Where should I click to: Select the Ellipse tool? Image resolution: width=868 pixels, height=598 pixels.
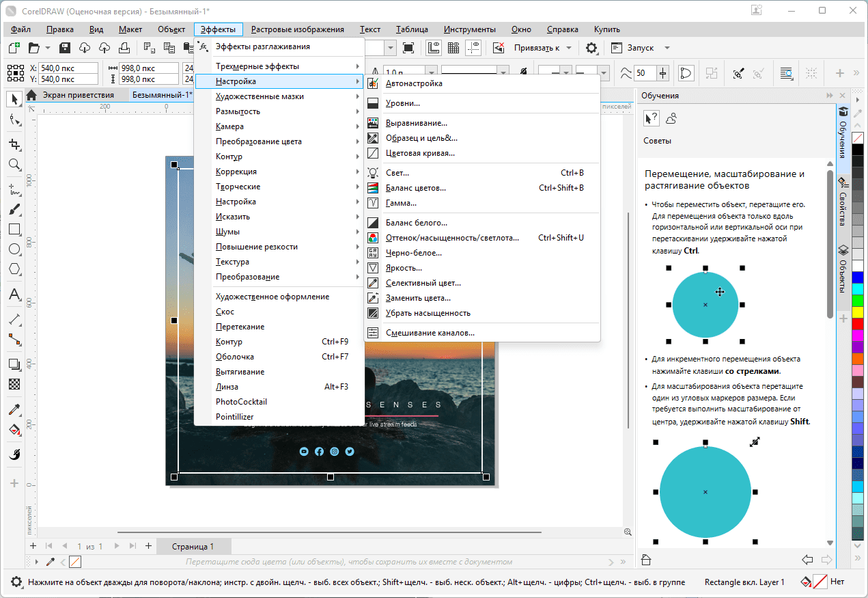point(14,249)
